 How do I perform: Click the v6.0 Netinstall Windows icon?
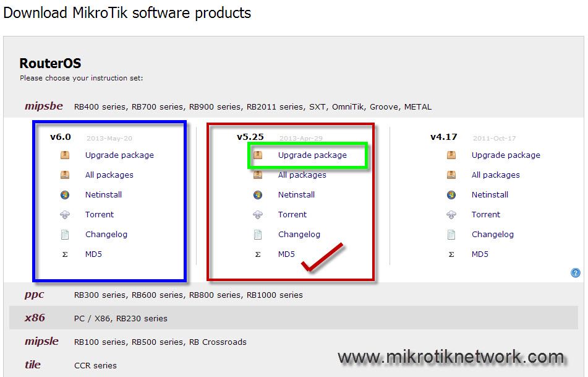pos(65,195)
